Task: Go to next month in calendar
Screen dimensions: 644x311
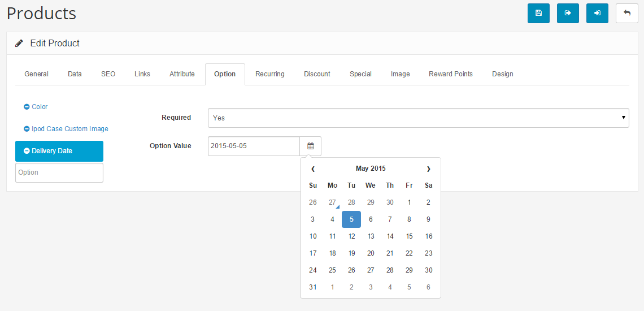Action: pos(428,169)
